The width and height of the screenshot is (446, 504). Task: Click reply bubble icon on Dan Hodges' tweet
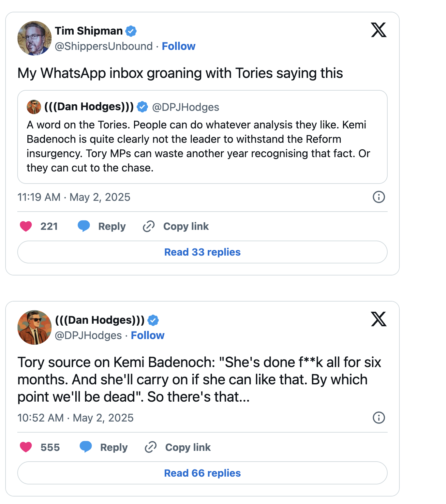[x=86, y=447]
